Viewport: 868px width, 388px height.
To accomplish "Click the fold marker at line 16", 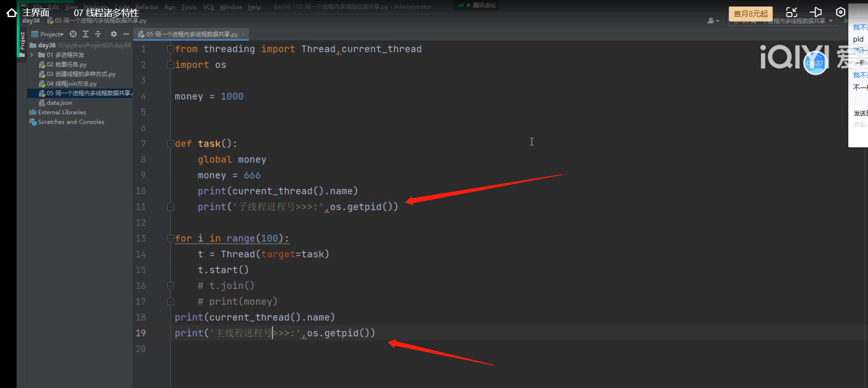I will (171, 285).
